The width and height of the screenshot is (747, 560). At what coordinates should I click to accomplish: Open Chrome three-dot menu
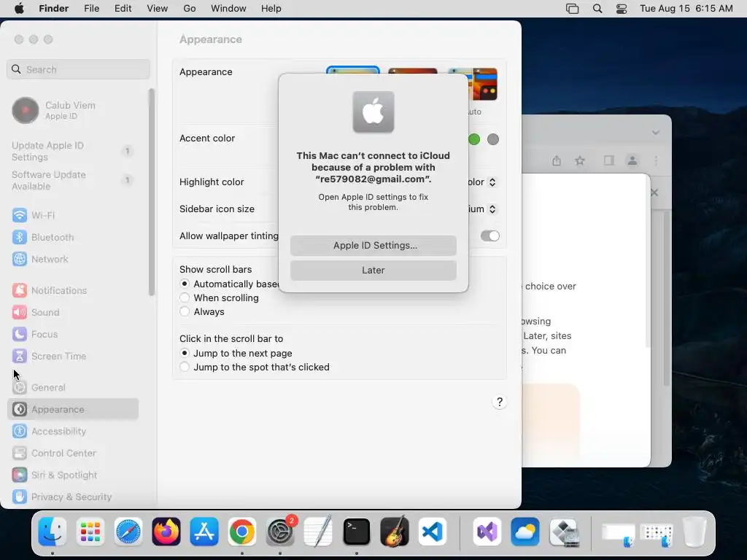click(x=656, y=161)
